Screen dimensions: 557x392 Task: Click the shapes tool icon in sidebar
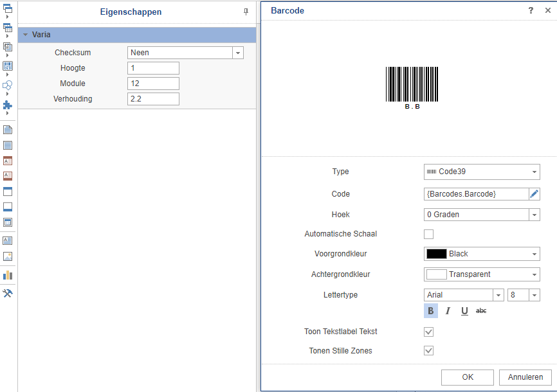point(8,85)
